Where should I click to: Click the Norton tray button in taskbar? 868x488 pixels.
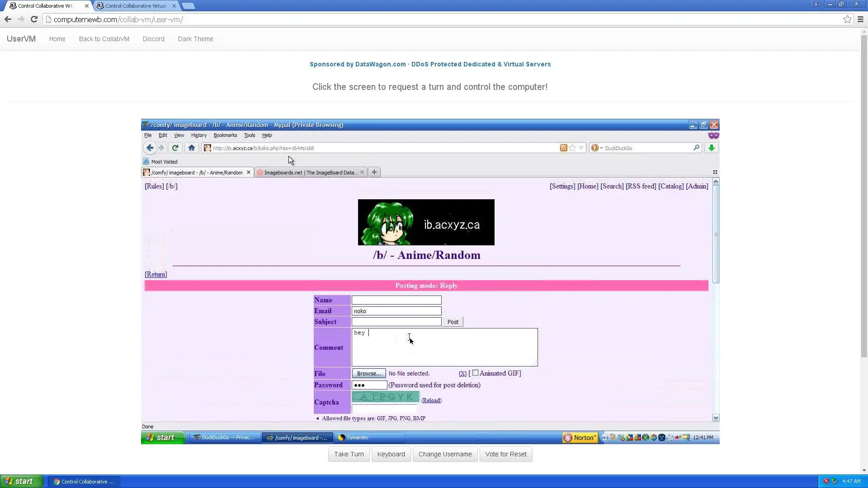coord(580,437)
